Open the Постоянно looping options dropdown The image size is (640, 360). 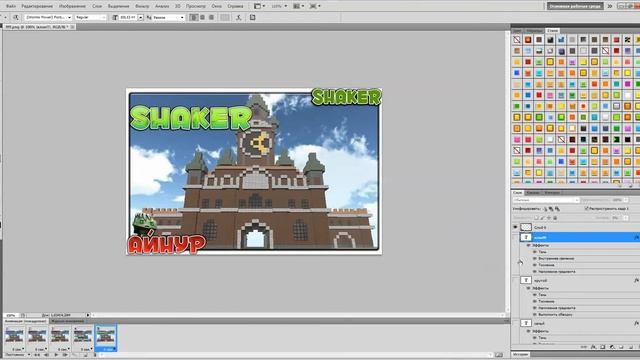tap(17, 355)
